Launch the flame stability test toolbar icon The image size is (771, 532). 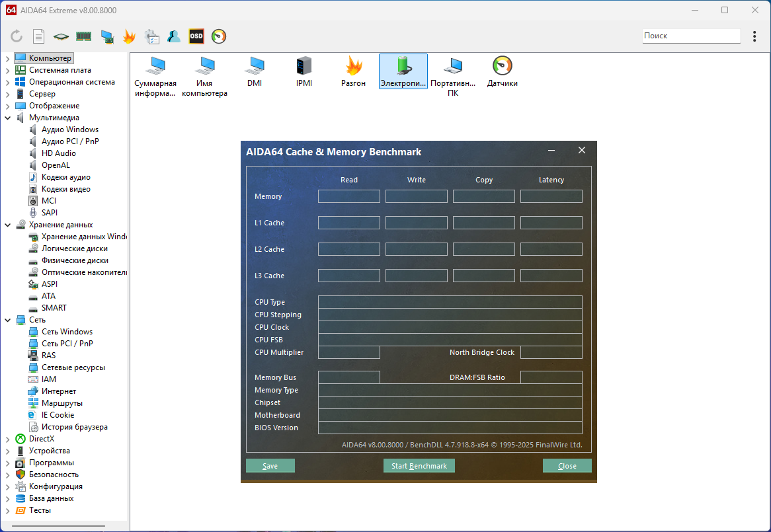pos(129,36)
